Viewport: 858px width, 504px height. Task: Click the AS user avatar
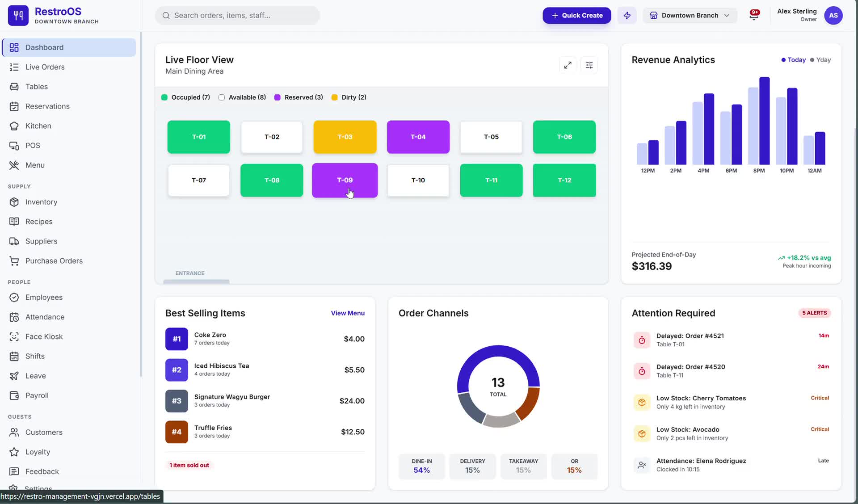(x=833, y=15)
